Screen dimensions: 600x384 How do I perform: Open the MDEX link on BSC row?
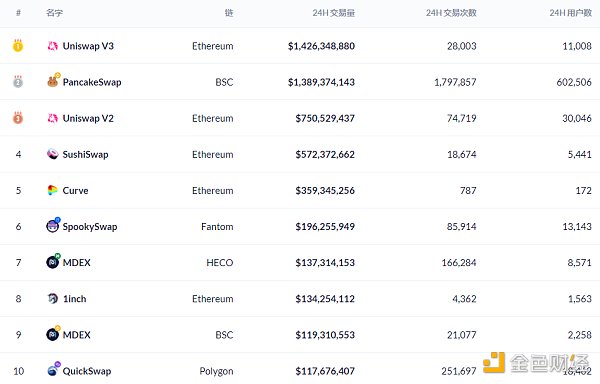77,335
